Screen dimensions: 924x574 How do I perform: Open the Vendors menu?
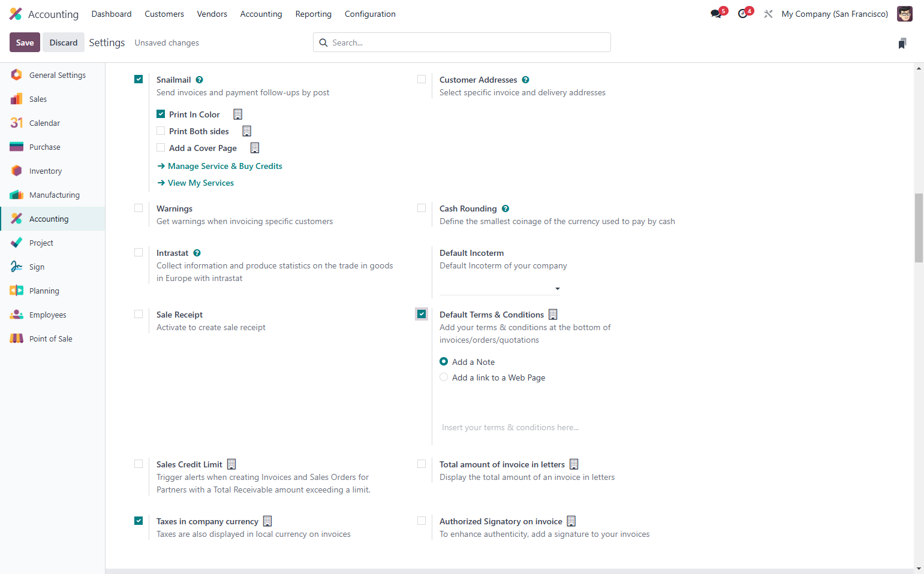(x=212, y=14)
